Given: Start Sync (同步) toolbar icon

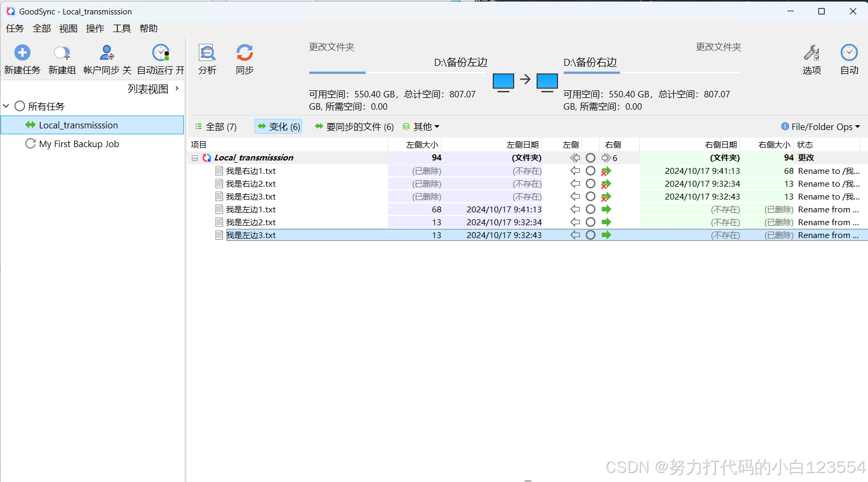Looking at the screenshot, I should (245, 52).
